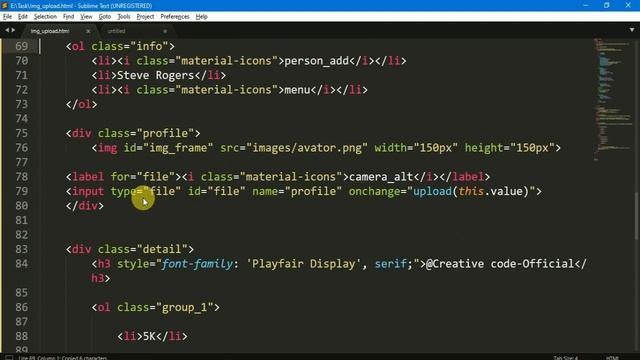
Task: Open the View menu
Action: point(86,17)
